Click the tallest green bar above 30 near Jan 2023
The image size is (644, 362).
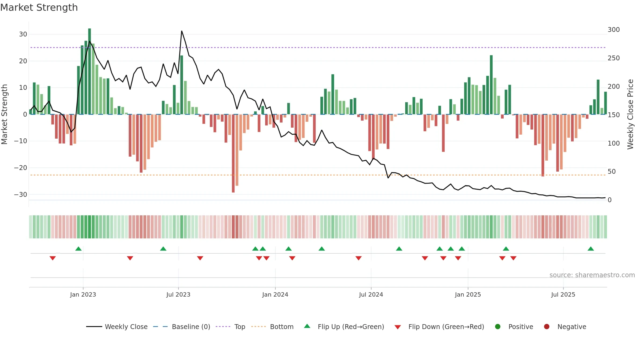[x=89, y=71]
